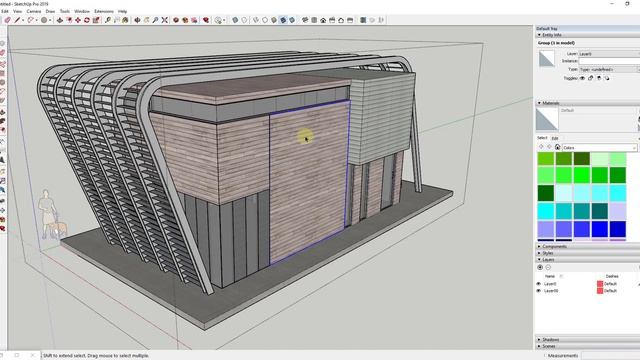Open the Window menu
The height and width of the screenshot is (360, 640).
click(82, 11)
